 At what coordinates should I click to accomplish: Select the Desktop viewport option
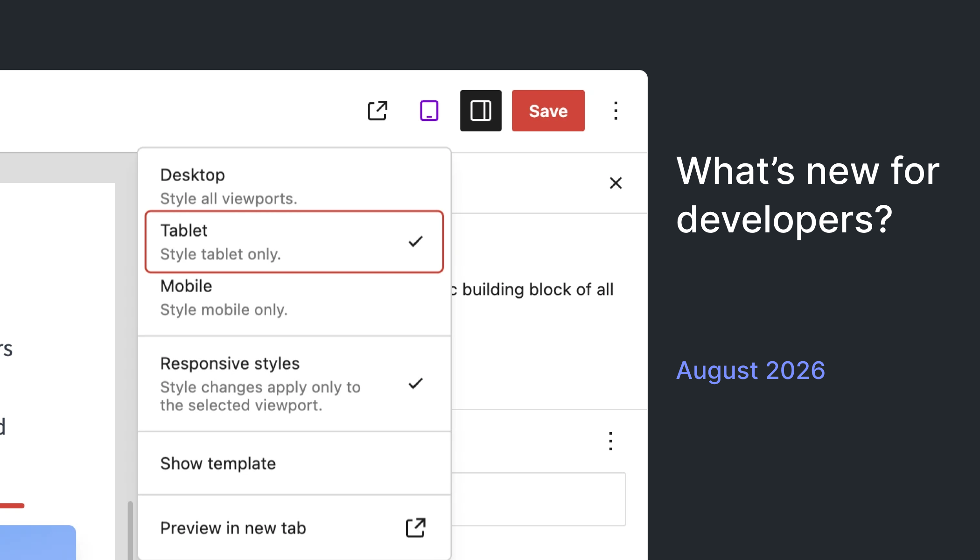point(294,186)
